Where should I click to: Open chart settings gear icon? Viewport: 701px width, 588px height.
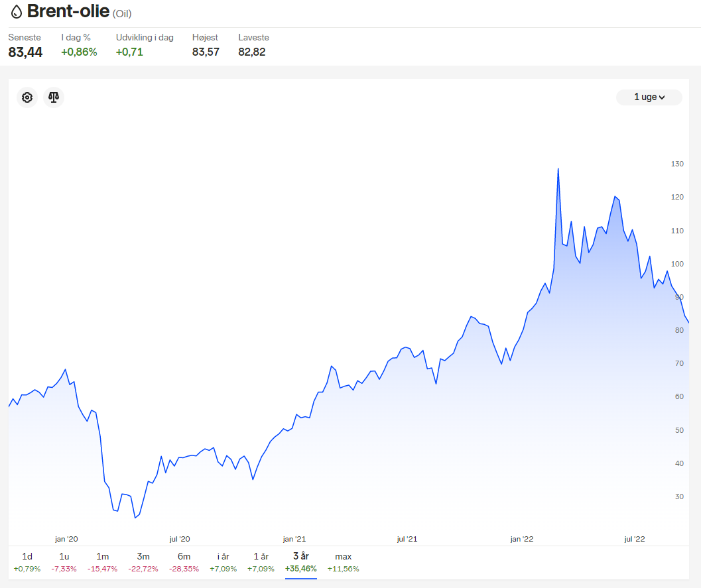[27, 97]
